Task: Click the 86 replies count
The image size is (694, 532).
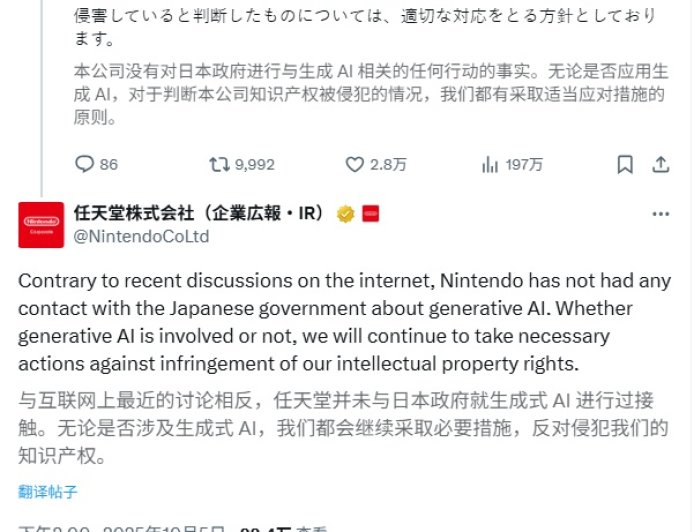Action: click(108, 165)
